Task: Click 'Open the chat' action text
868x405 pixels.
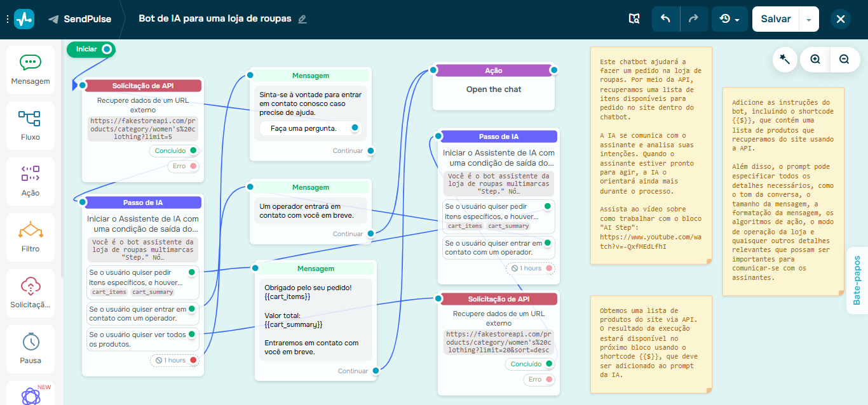Action: click(x=494, y=90)
